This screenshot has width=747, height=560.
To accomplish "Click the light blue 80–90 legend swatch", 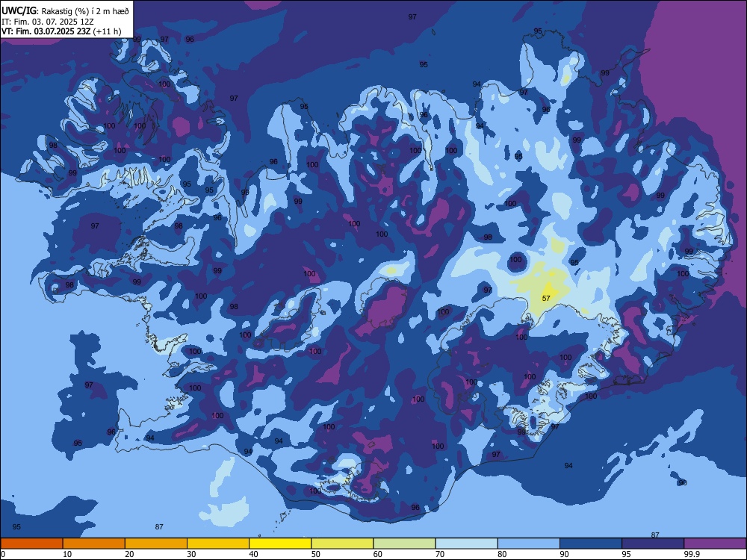I will 529,544.
